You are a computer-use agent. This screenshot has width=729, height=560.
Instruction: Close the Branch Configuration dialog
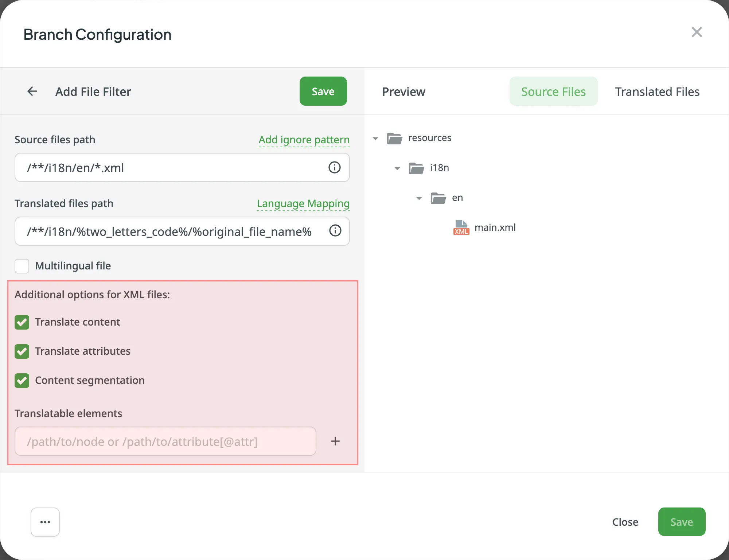coord(697,32)
